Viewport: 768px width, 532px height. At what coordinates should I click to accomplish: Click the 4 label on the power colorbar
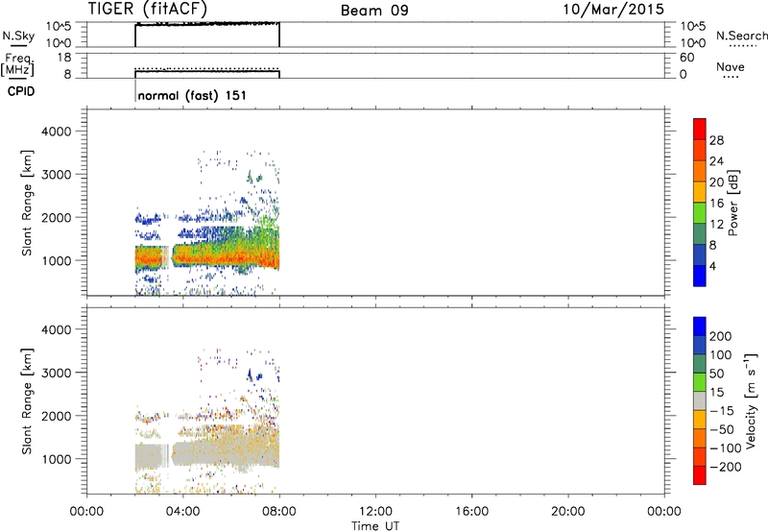[x=712, y=266]
